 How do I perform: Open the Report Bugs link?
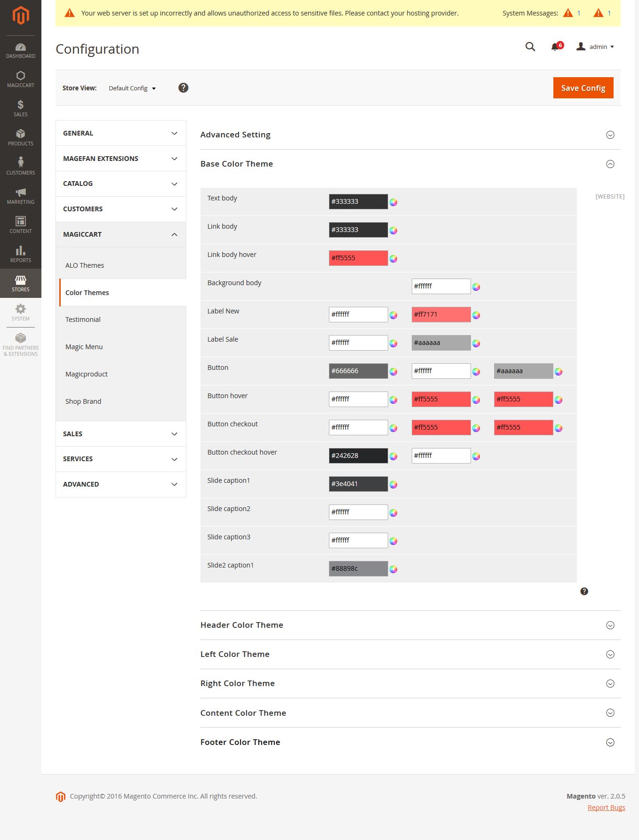[x=606, y=808]
